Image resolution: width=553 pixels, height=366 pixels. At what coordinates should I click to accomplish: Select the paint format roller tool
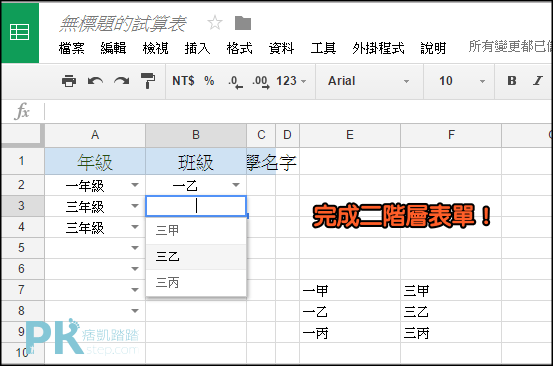148,81
